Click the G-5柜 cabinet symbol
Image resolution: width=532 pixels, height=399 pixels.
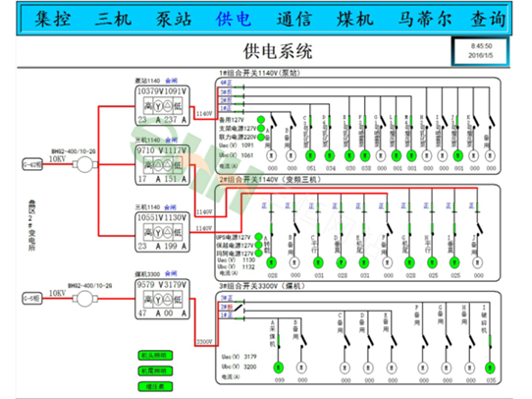coord(32,299)
